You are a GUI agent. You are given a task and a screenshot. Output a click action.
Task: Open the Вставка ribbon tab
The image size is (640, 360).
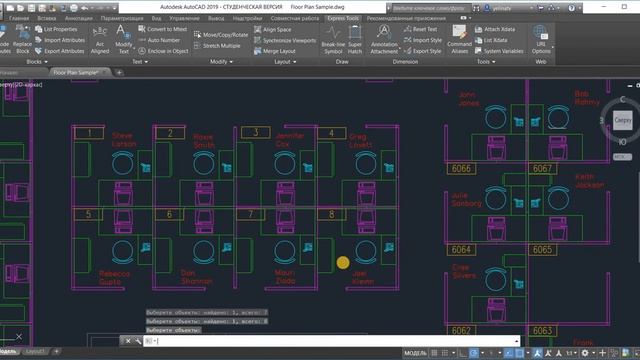pyautogui.click(x=47, y=18)
